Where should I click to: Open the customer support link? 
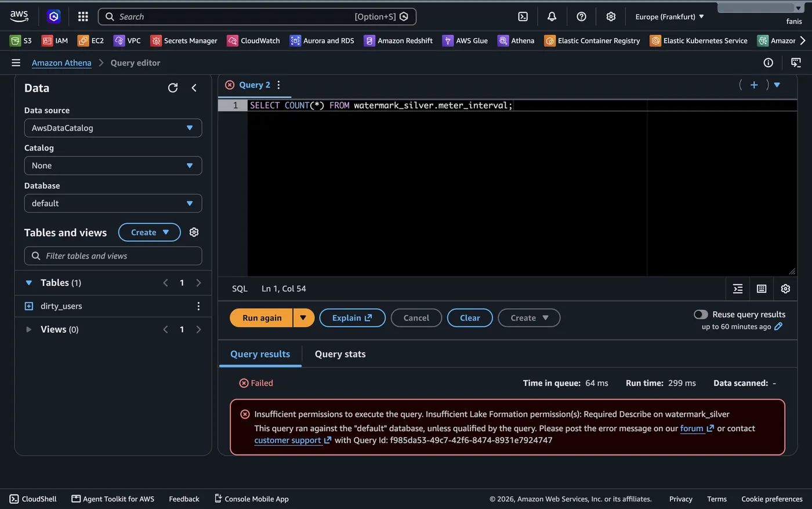tap(292, 440)
